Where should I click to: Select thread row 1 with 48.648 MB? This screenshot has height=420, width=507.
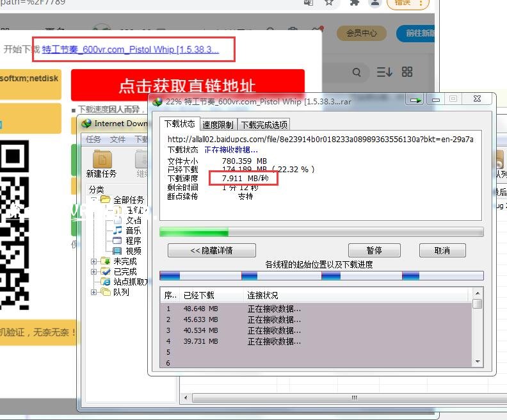click(316, 309)
